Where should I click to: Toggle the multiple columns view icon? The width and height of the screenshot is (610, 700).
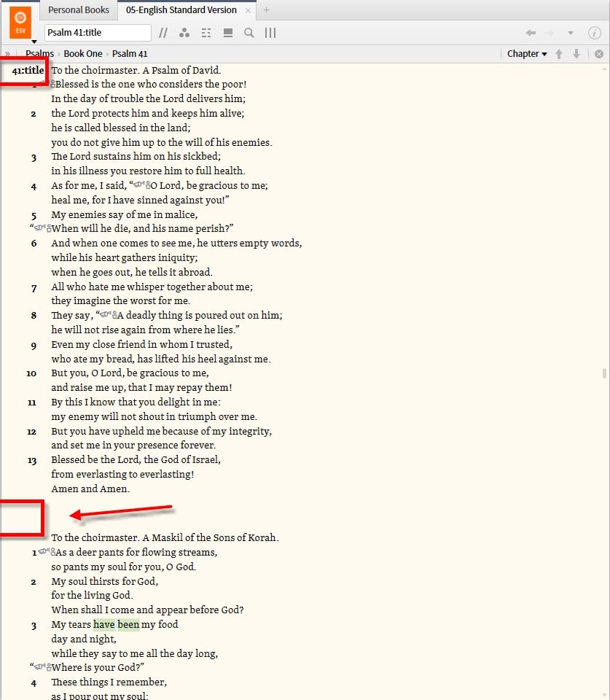(x=270, y=33)
